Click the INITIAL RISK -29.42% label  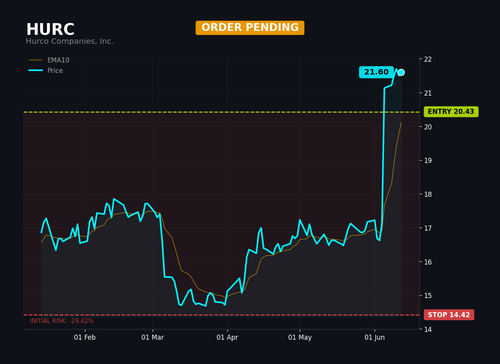[62, 321]
